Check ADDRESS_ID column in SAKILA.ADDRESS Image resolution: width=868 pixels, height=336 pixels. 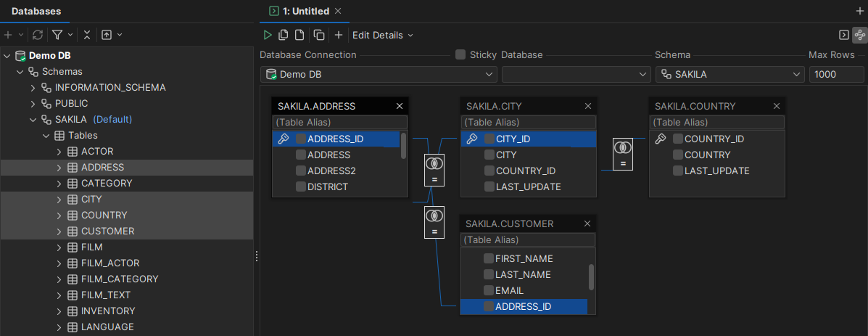coord(301,139)
